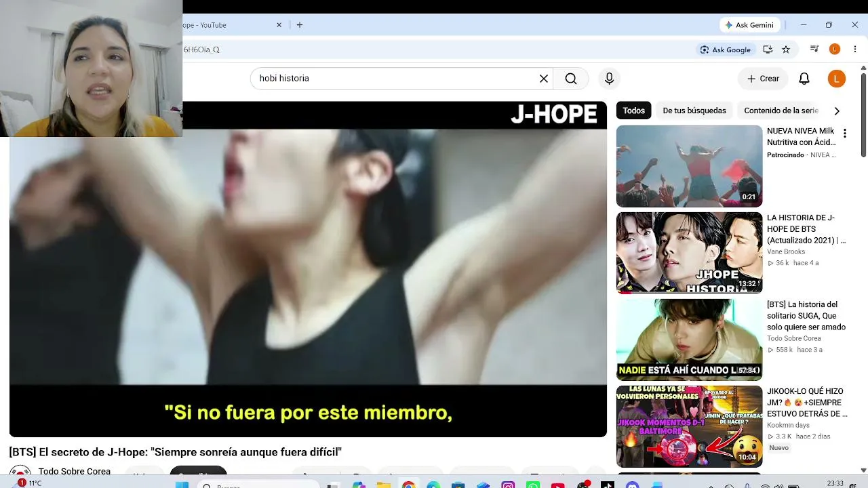Screen dimensions: 868x488
Task: Open Instagram from the Windows taskbar
Action: tap(508, 484)
